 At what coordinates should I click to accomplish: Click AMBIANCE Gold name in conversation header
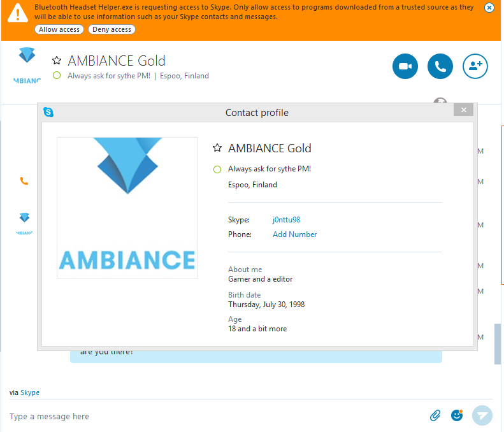click(x=117, y=61)
